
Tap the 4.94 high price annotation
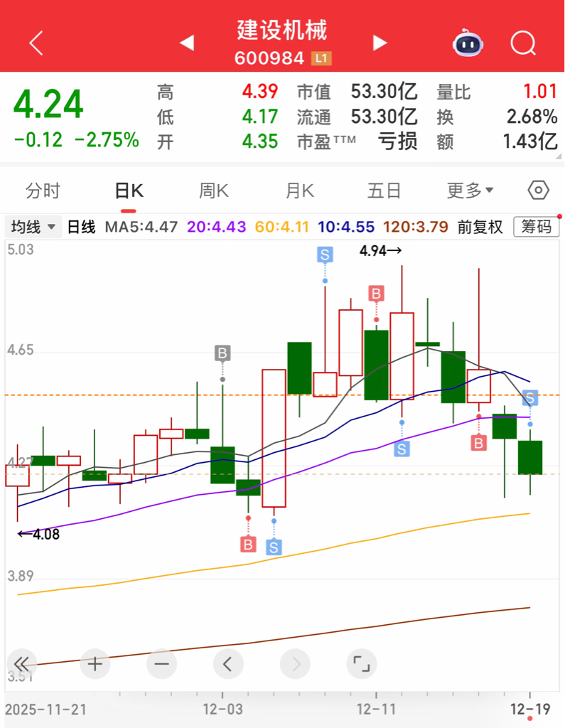pos(380,251)
